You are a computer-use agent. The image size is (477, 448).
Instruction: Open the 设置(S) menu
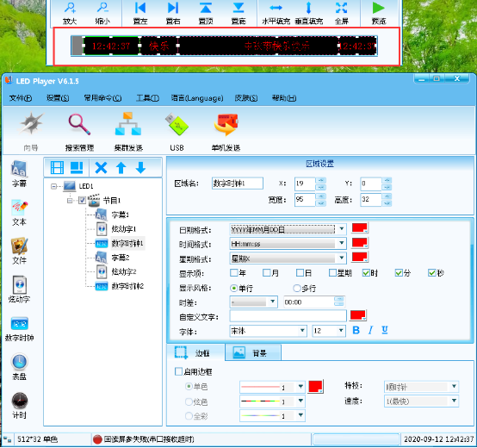click(58, 98)
